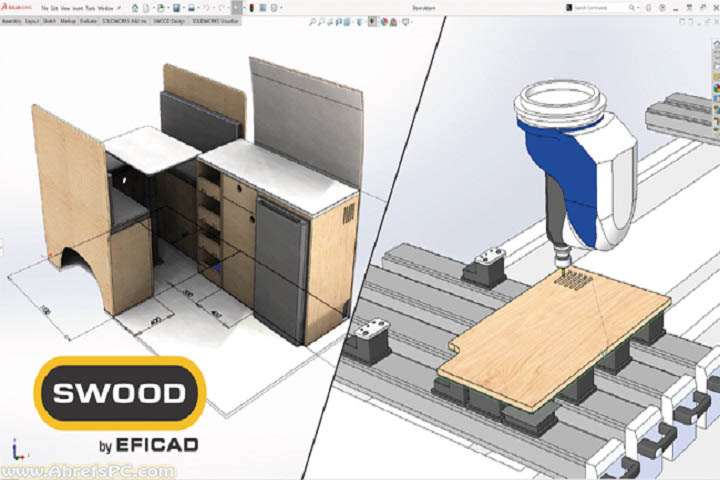
Task: Click Apply Scene icon
Action: click(394, 22)
